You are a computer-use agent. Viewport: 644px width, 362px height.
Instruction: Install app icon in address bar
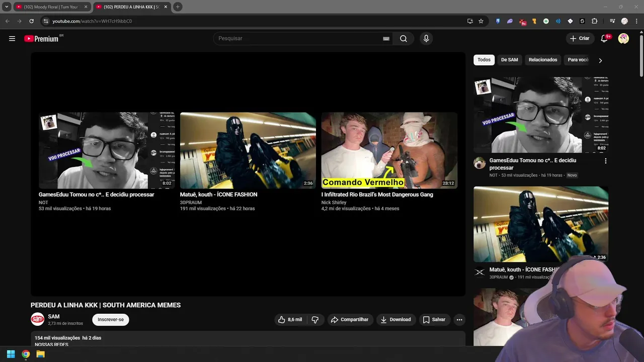pos(470,21)
